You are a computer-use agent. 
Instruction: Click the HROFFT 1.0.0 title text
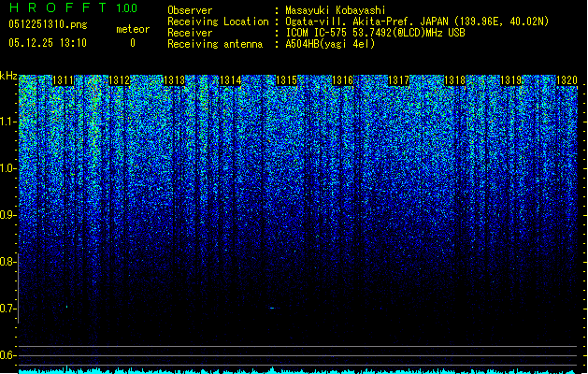pyautogui.click(x=74, y=7)
